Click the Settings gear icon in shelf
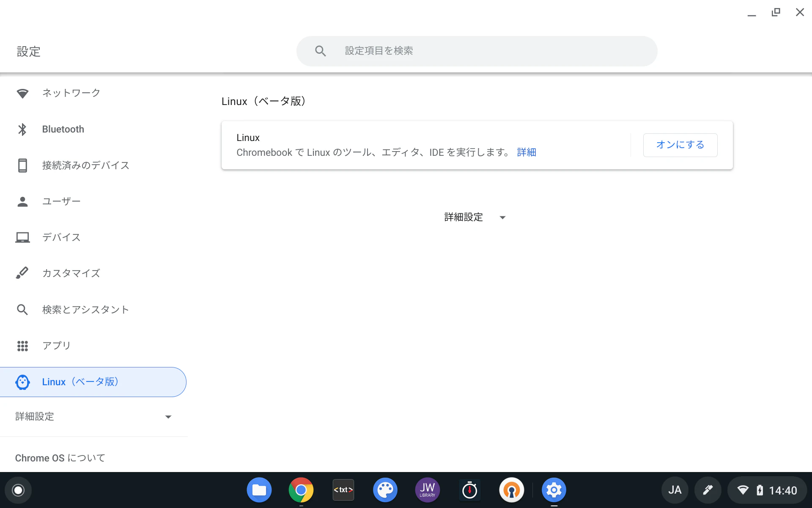Screen dimensions: 812x508 554,490
